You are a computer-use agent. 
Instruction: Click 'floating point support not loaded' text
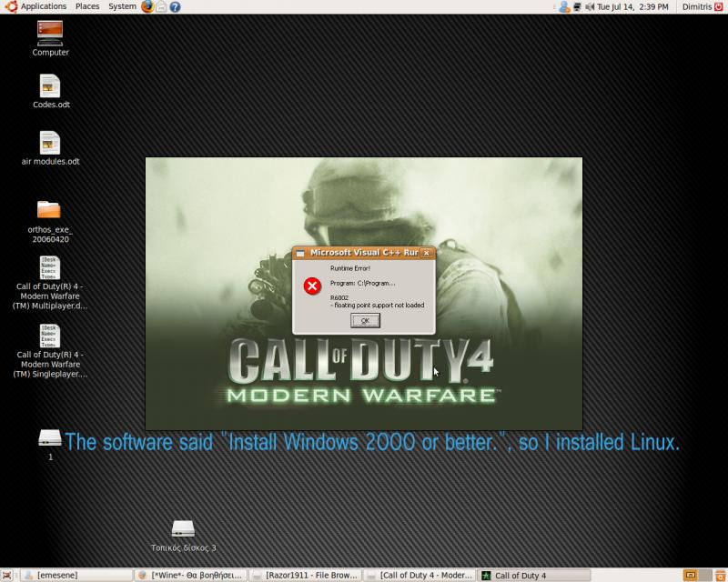tap(377, 306)
